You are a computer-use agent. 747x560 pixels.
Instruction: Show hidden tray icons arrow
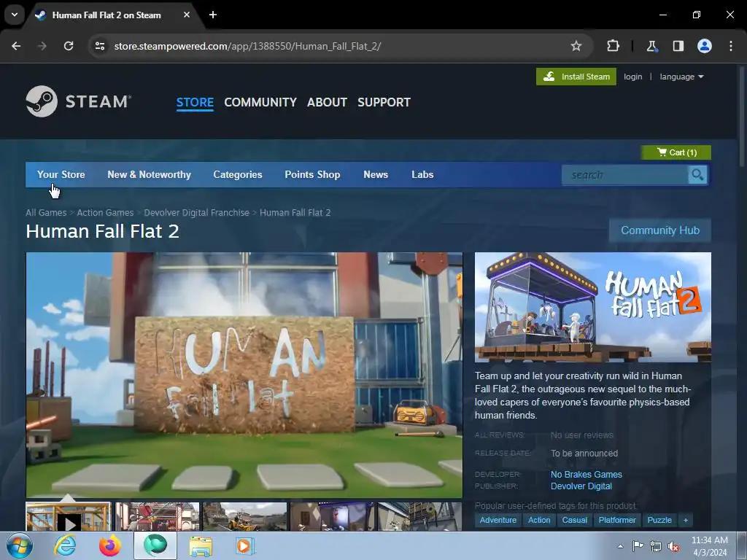pos(620,546)
